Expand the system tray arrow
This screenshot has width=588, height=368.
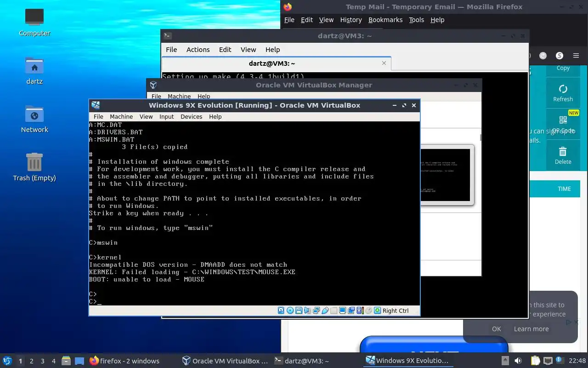[x=505, y=361]
